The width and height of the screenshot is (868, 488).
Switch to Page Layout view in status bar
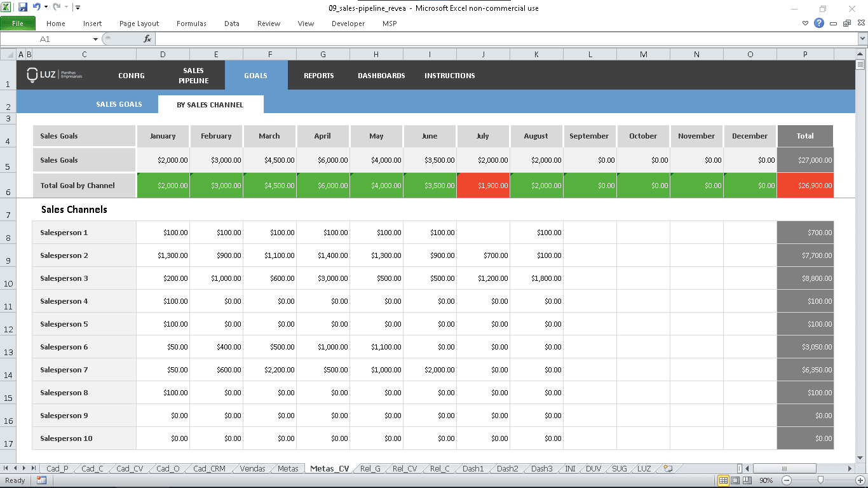[x=735, y=480]
